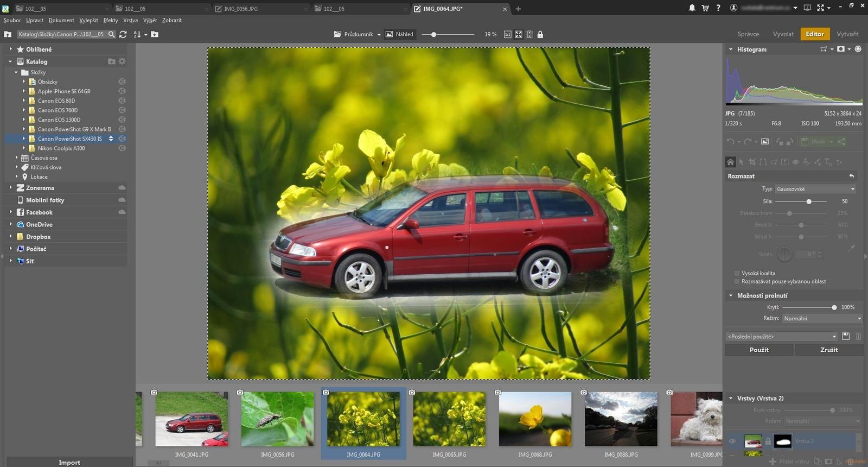Viewport: 868px width, 467px height.
Task: Toggle the side-by-side compare view icon
Action: click(529, 34)
